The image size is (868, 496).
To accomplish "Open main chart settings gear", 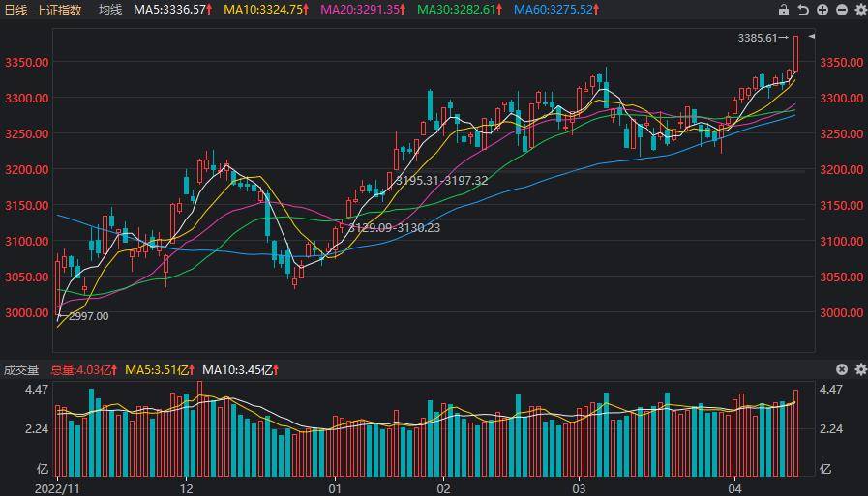I will pos(860,10).
